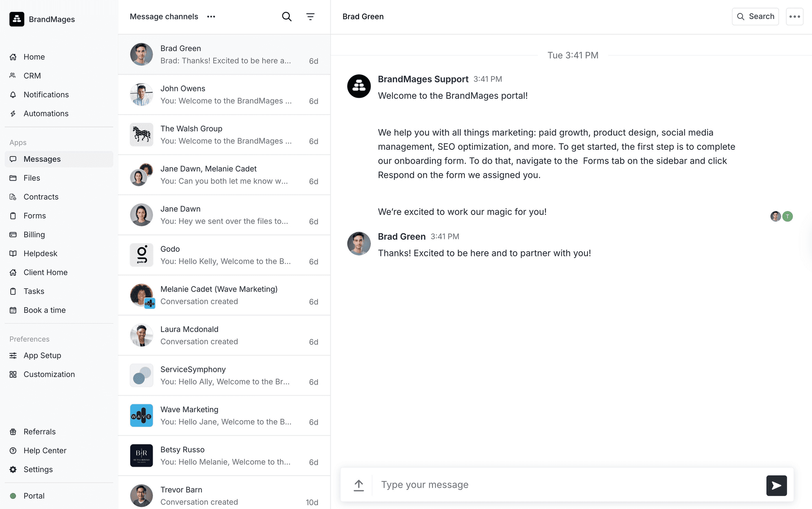This screenshot has height=509, width=812.
Task: Open The Walsh Group conversation
Action: pyautogui.click(x=224, y=135)
